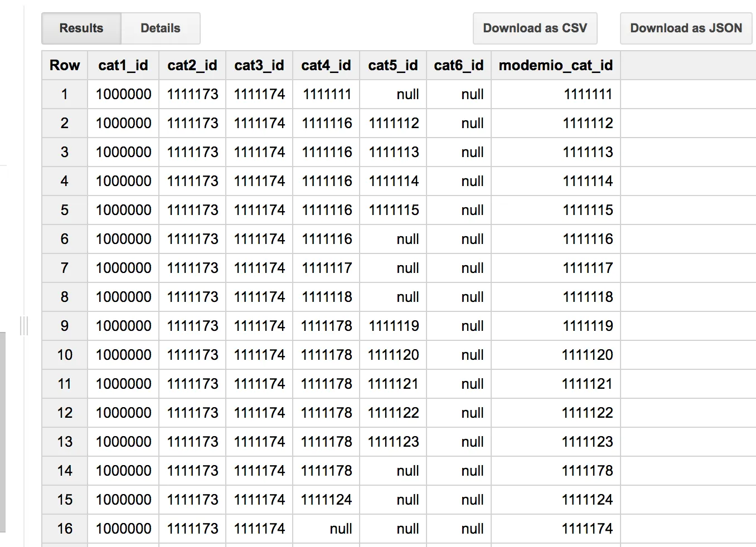Image resolution: width=756 pixels, height=547 pixels.
Task: Select the modemio_cat_id column header
Action: (x=556, y=65)
